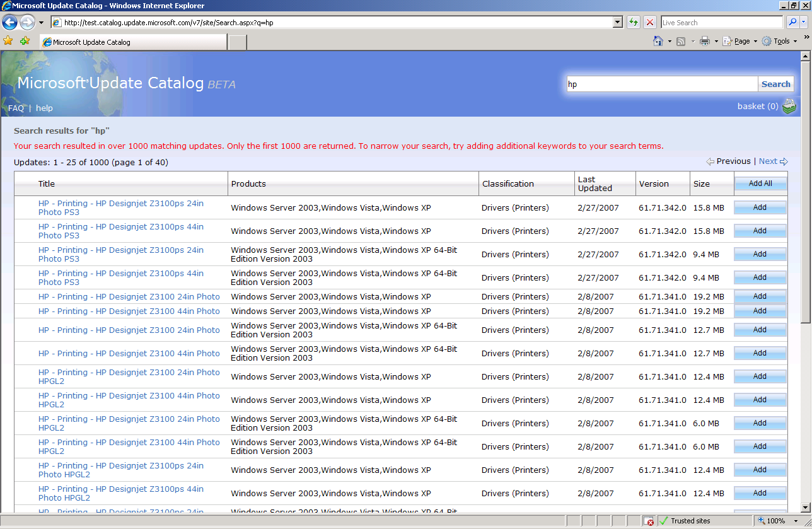Sort results by Title column header
Screen dimensions: 812x529
pos(47,183)
